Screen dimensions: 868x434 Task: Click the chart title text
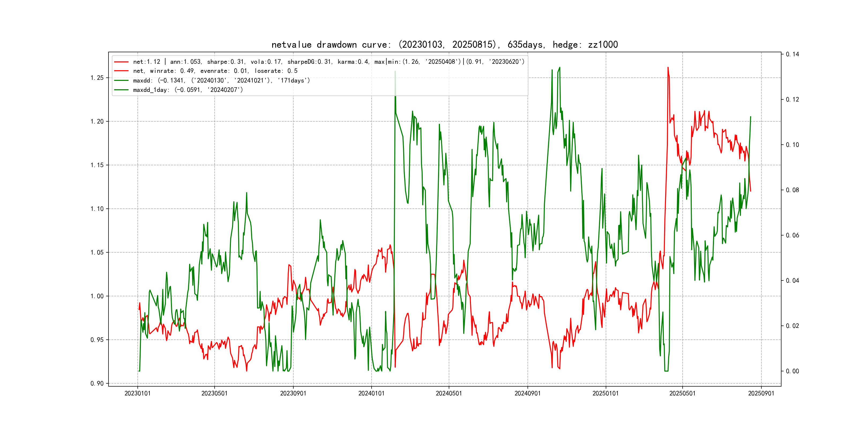pyautogui.click(x=444, y=44)
